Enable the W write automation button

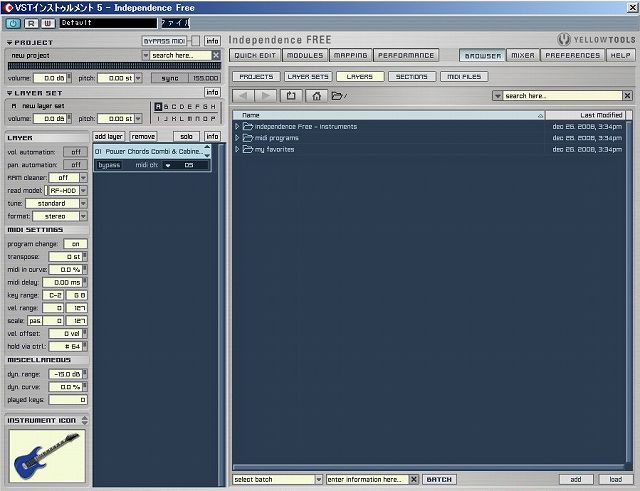48,23
